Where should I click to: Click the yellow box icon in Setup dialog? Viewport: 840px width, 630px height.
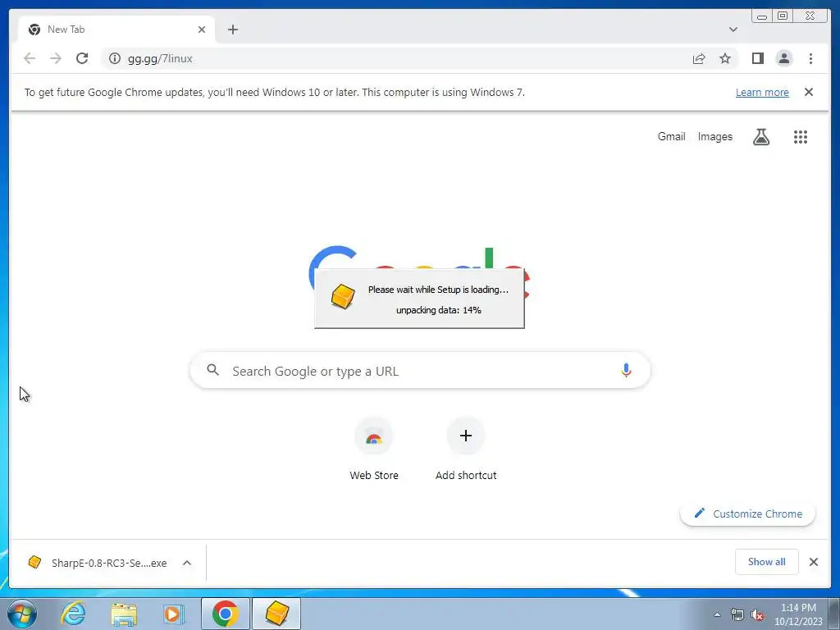pyautogui.click(x=343, y=296)
